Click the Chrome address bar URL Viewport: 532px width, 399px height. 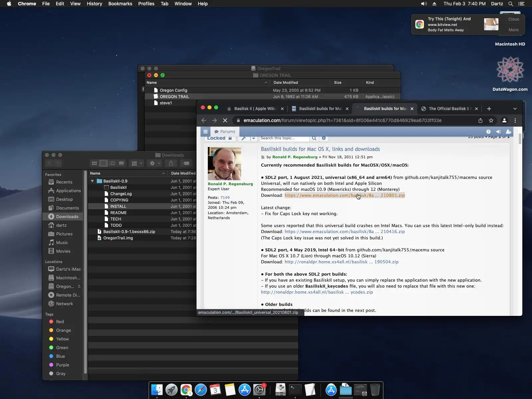tap(342, 120)
